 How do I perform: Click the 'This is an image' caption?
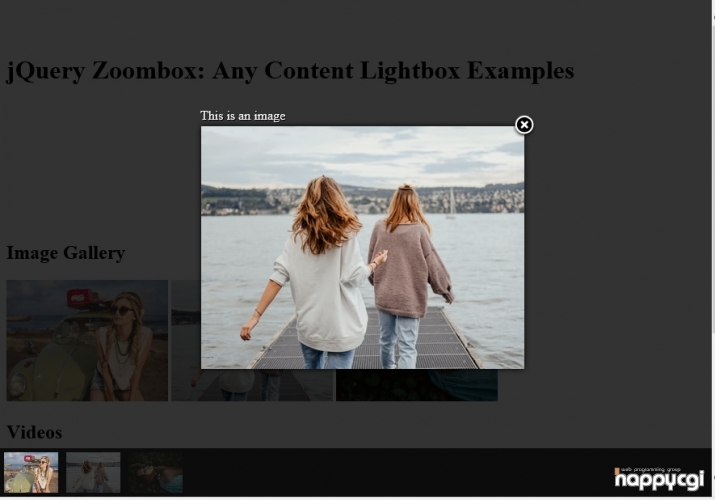point(243,116)
